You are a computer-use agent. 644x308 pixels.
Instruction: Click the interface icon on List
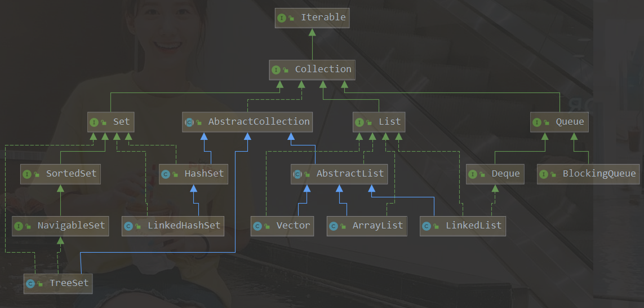359,122
